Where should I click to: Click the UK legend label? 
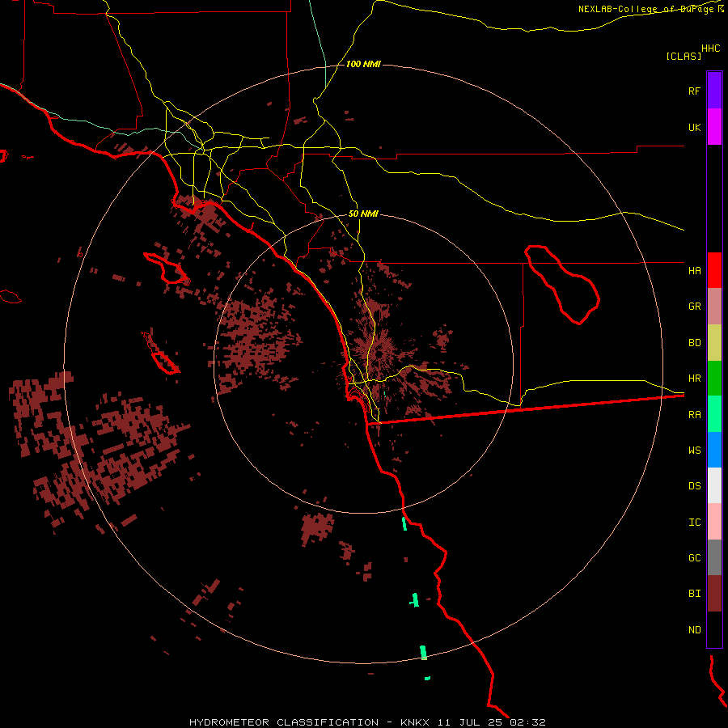point(694,127)
